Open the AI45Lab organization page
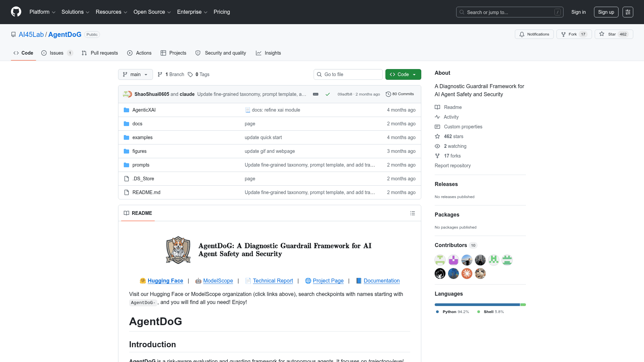 pos(31,35)
